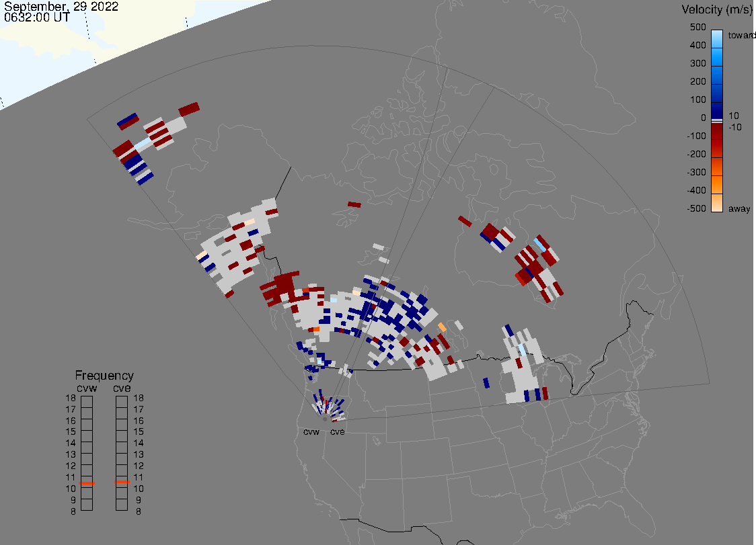This screenshot has height=545, width=756.
Task: Select the '500' velocity scale label
Action: pos(698,27)
